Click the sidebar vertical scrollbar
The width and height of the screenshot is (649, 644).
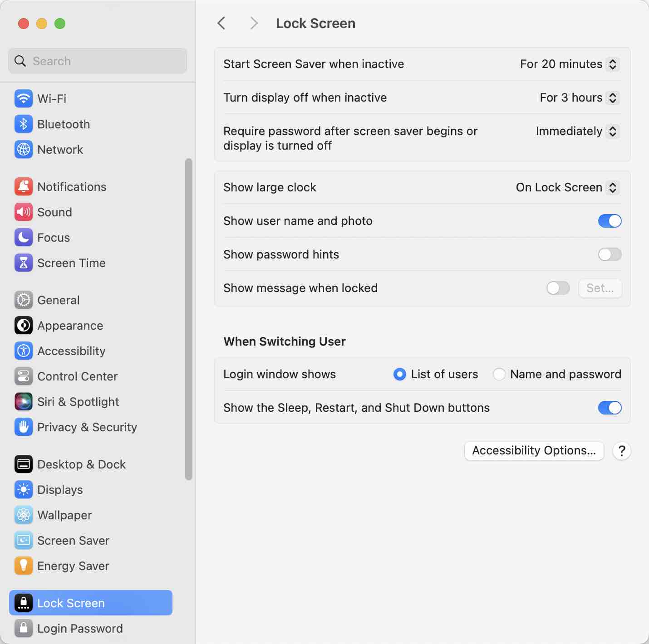(189, 318)
